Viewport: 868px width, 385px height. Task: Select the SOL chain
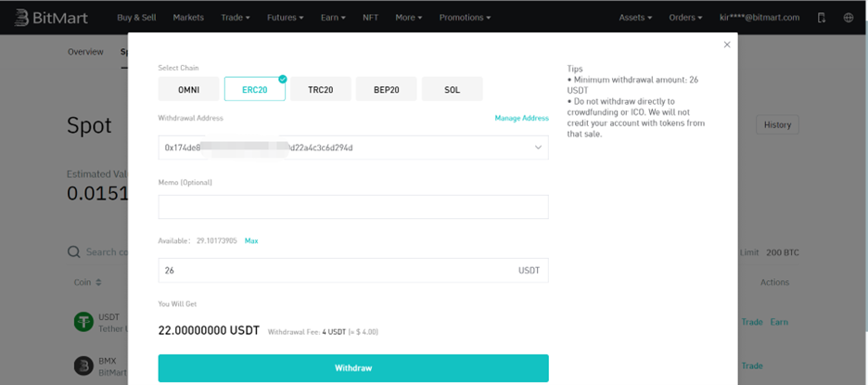pyautogui.click(x=452, y=89)
